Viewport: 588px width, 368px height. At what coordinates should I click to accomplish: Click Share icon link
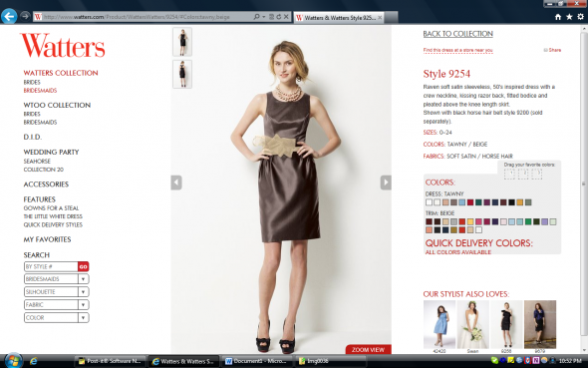tap(552, 50)
